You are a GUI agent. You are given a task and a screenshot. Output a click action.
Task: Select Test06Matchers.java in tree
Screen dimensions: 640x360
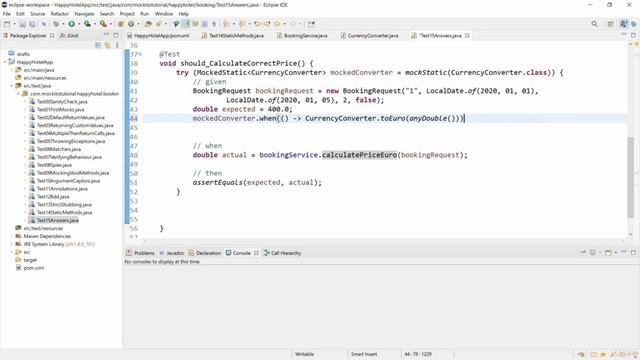point(59,149)
